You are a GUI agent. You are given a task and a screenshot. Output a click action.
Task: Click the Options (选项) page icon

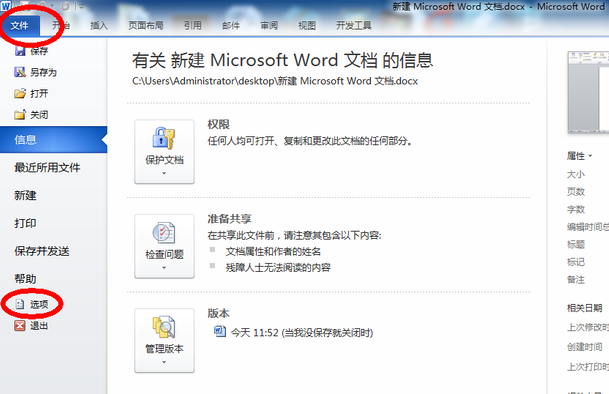click(x=20, y=304)
